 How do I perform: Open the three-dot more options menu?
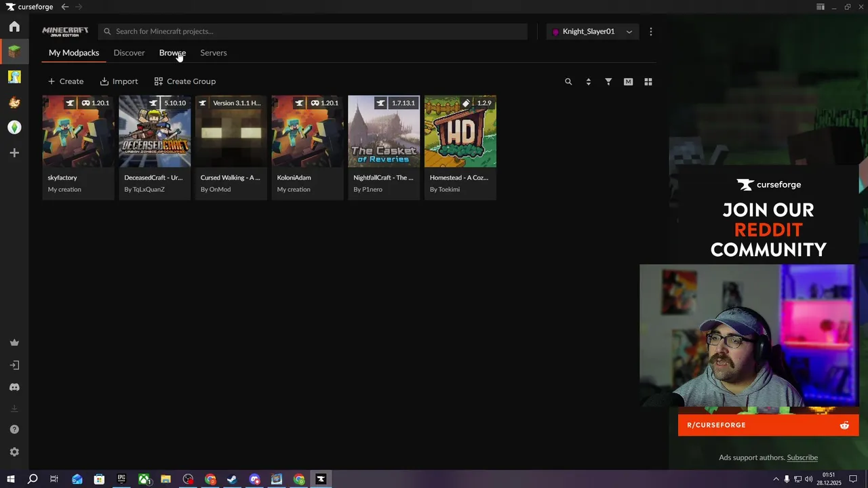tap(651, 31)
